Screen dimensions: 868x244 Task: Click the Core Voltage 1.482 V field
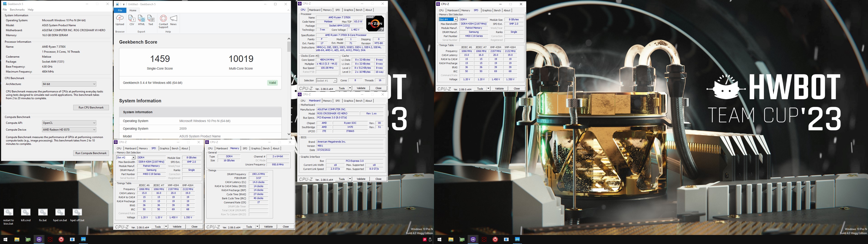pyautogui.click(x=355, y=30)
